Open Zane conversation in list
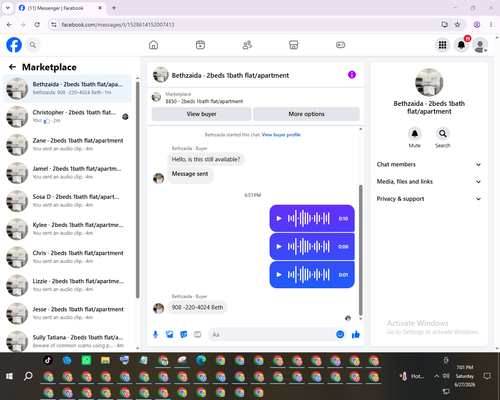This screenshot has height=400, width=500. [67, 145]
